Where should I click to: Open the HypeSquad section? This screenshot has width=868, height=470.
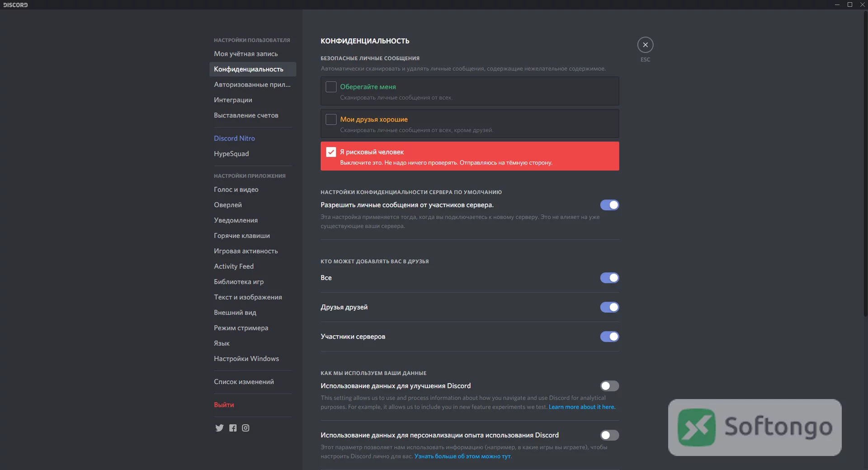253,154
